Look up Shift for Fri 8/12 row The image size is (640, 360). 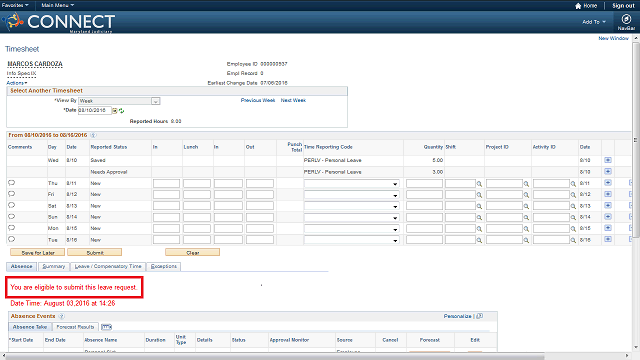pyautogui.click(x=479, y=195)
